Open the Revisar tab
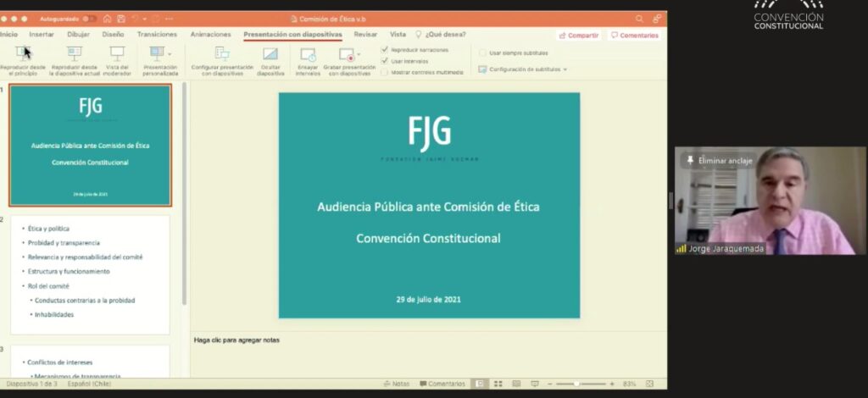 365,34
